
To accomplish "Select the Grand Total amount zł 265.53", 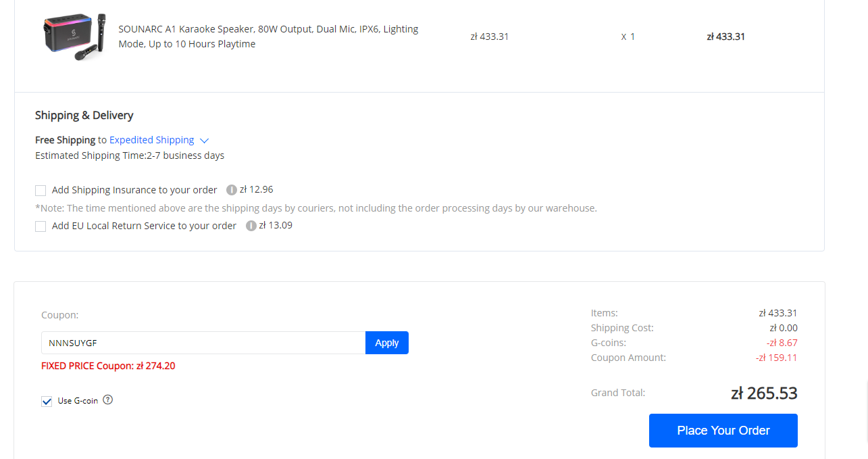I will click(764, 393).
